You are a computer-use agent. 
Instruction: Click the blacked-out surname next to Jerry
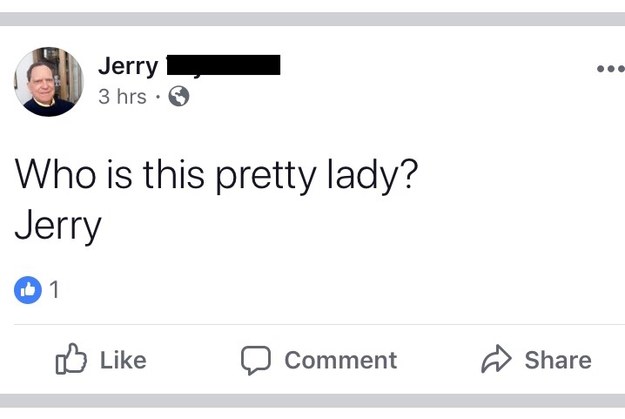point(222,67)
